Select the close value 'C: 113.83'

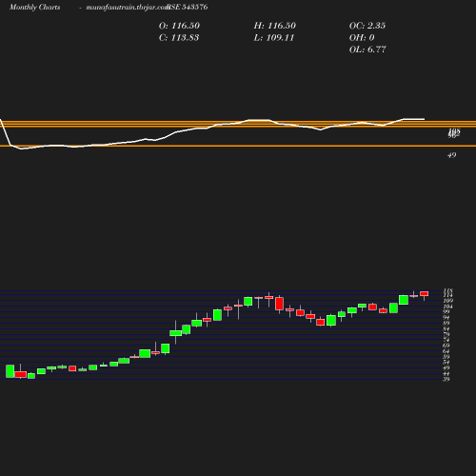coord(179,38)
